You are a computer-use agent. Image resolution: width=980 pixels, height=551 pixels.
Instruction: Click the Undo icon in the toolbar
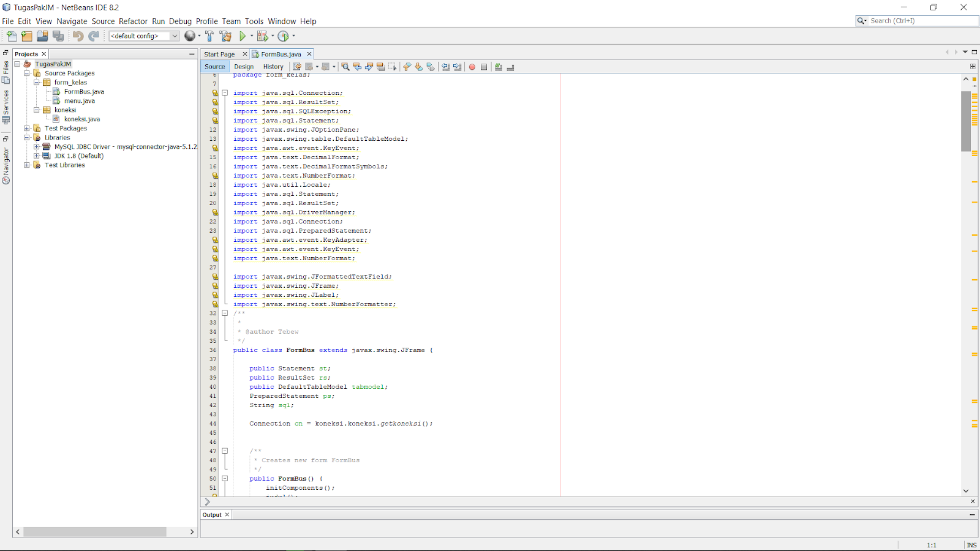(78, 36)
